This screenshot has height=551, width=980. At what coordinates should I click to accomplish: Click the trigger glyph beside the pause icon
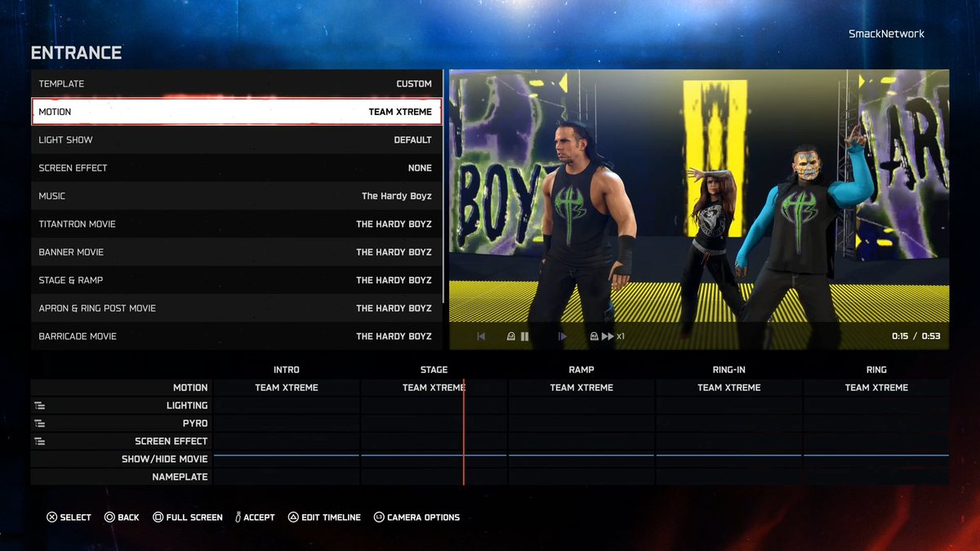point(511,336)
